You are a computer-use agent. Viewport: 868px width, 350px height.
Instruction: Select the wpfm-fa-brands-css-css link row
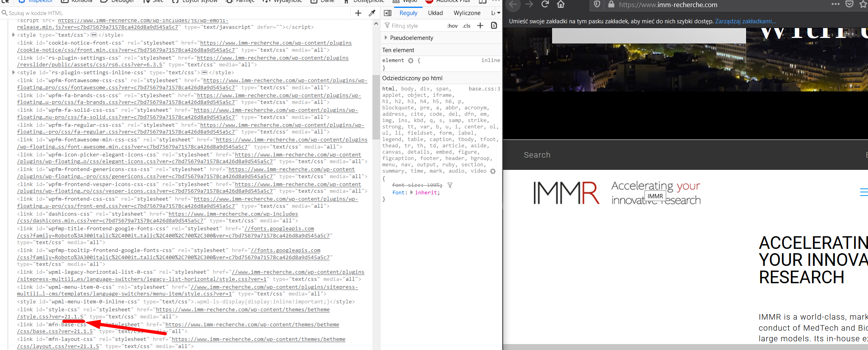(x=189, y=99)
